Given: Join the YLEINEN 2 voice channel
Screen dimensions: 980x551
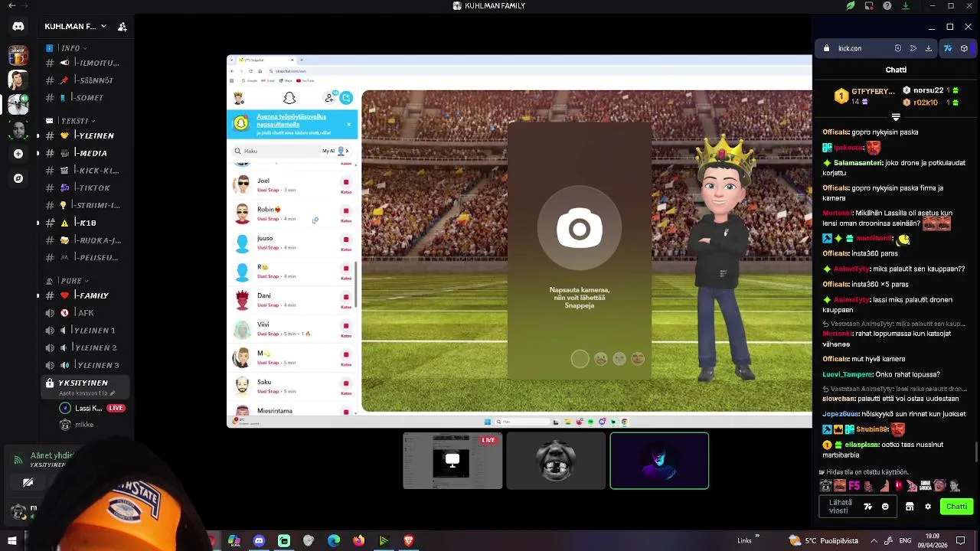Looking at the screenshot, I should pyautogui.click(x=86, y=348).
